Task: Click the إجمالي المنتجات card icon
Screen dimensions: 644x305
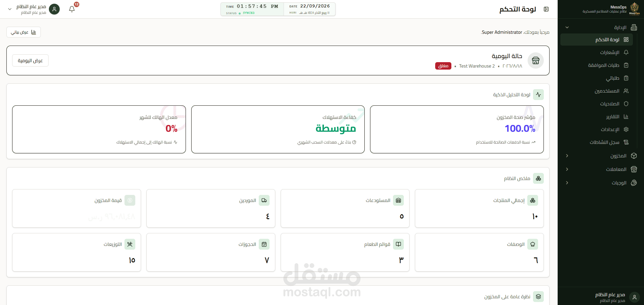Action: [533, 200]
